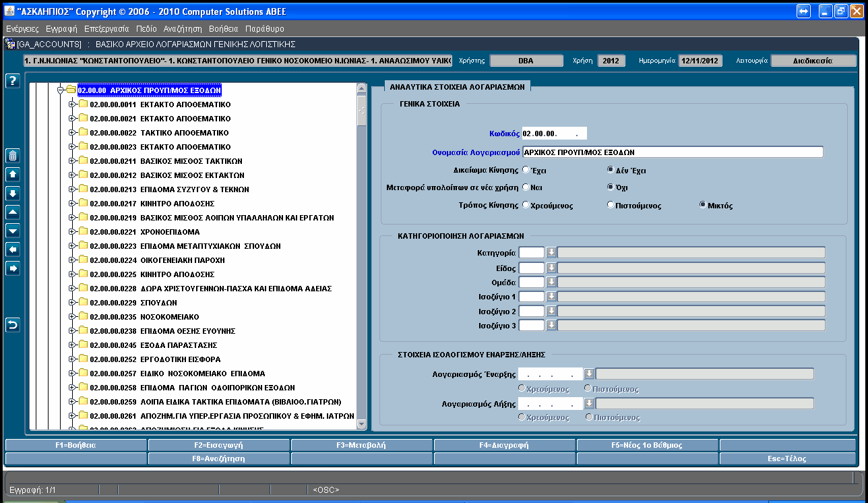The width and height of the screenshot is (868, 503).
Task: Click folder icon of 02.00.00.0022 ΤΑΚΤΙΚΟ ΑΠΟΘΕΜΑΤΙΚΟ
Action: tap(84, 133)
